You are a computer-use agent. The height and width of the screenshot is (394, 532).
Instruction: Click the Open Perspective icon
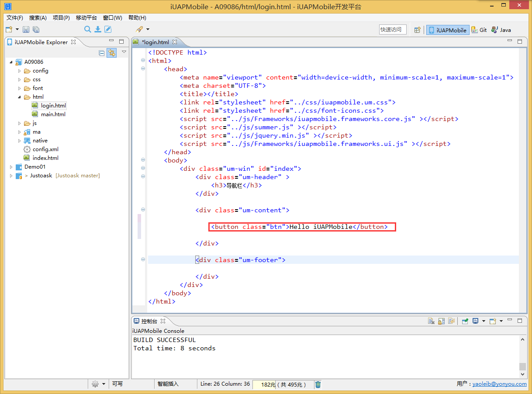click(418, 30)
